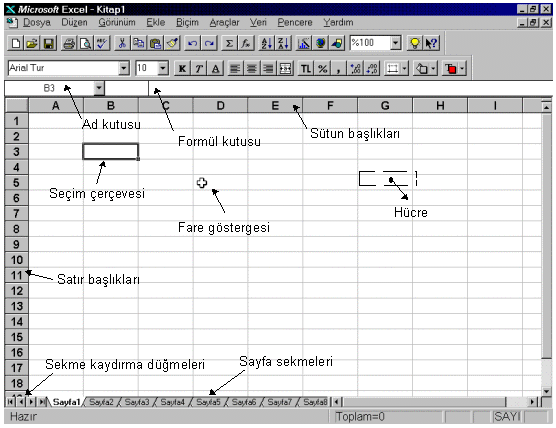556x428 pixels.
Task: Expand the Arial Tur font dropdown
Action: (124, 68)
